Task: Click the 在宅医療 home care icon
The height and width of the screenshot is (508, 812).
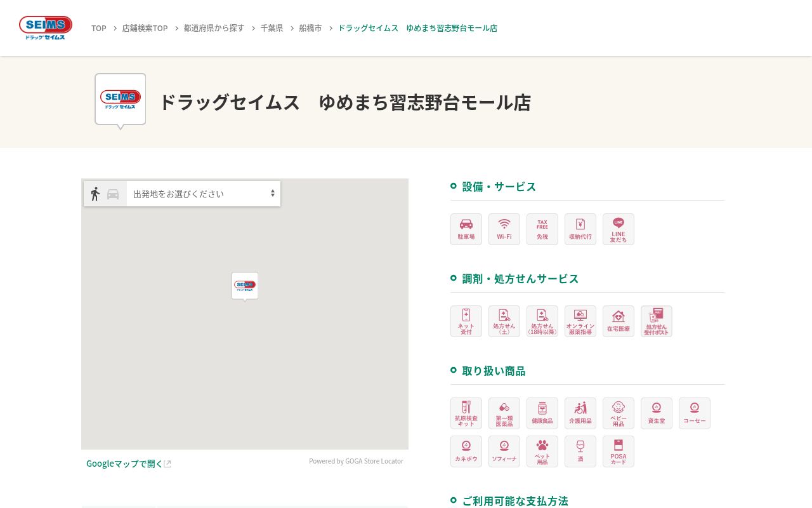Action: coord(619,321)
